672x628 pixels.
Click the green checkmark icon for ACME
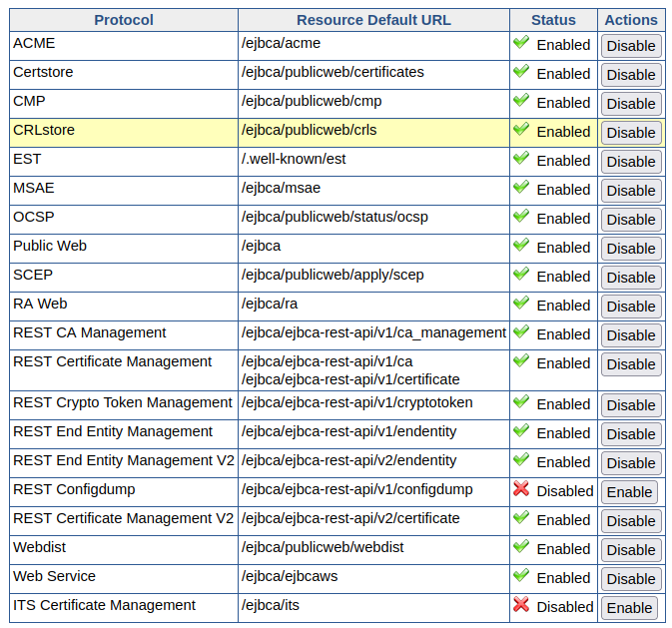point(520,44)
